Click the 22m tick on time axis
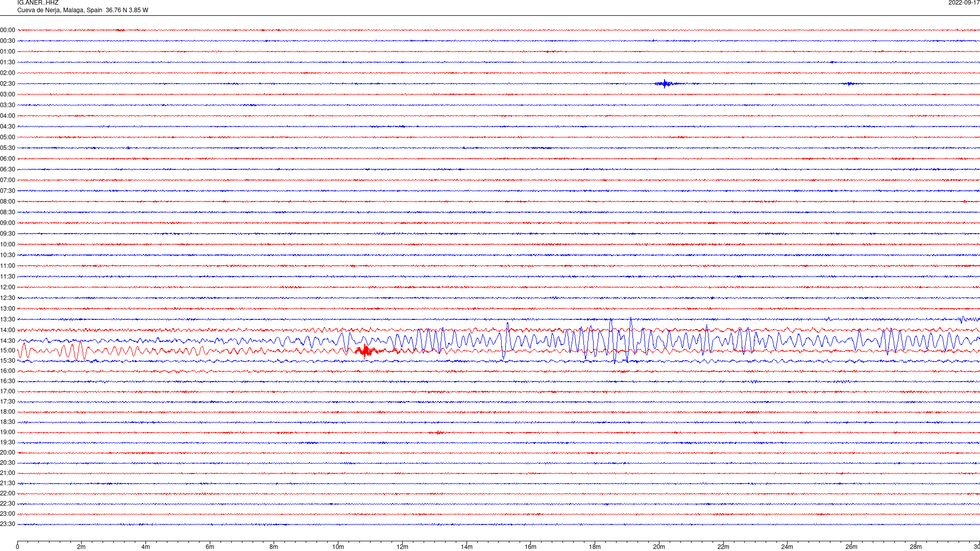 click(x=723, y=547)
